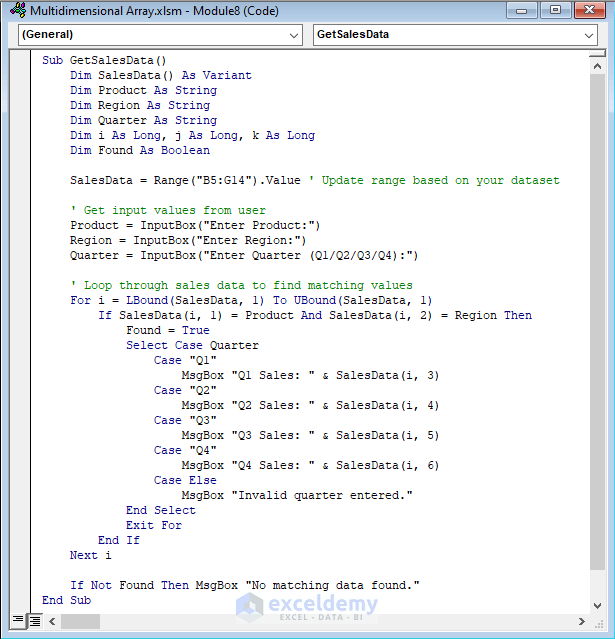The image size is (615, 639).
Task: Click the 'No matching data found.' line
Action: (245, 586)
